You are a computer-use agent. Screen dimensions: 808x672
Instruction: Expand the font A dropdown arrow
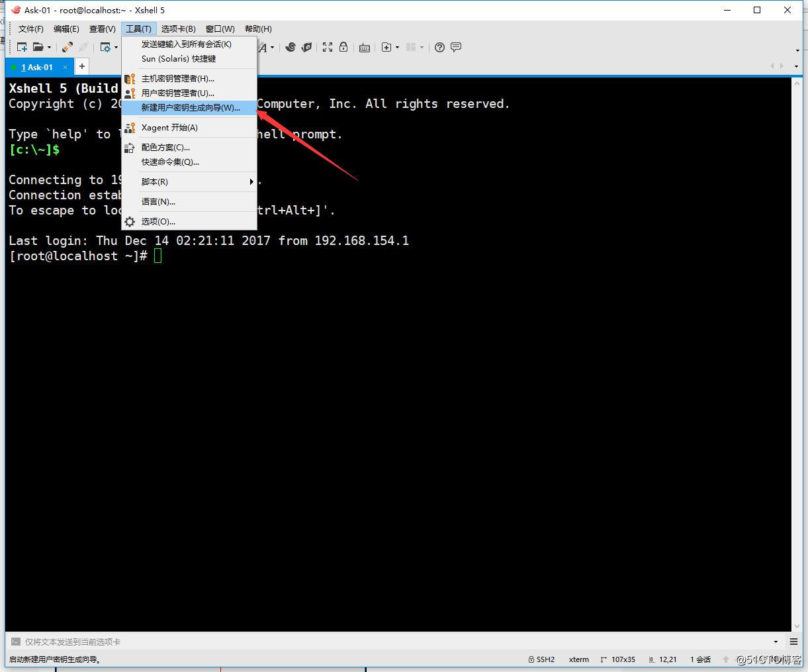tap(272, 48)
